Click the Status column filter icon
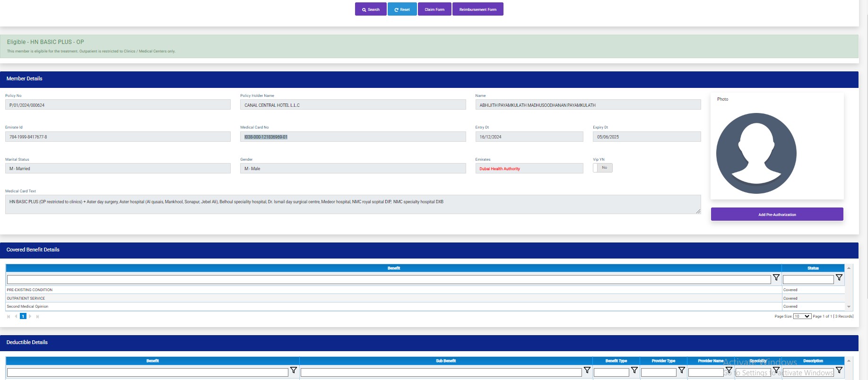868x380 pixels. (839, 278)
